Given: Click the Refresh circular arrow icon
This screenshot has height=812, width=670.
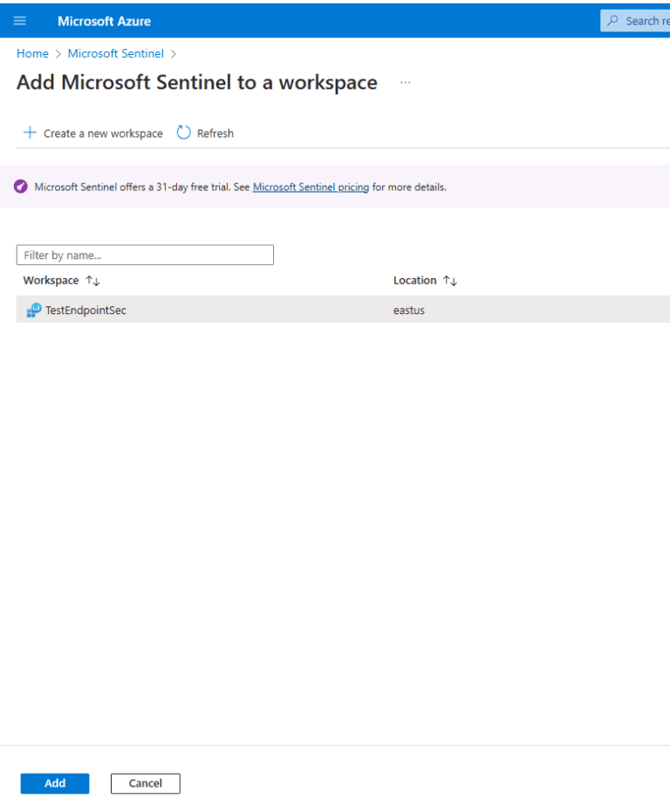Looking at the screenshot, I should pyautogui.click(x=182, y=133).
